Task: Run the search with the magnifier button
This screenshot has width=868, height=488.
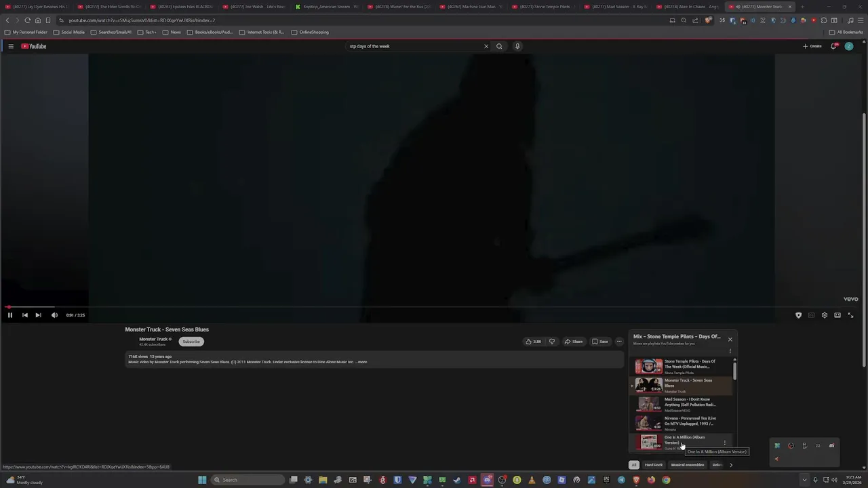Action: pos(499,46)
